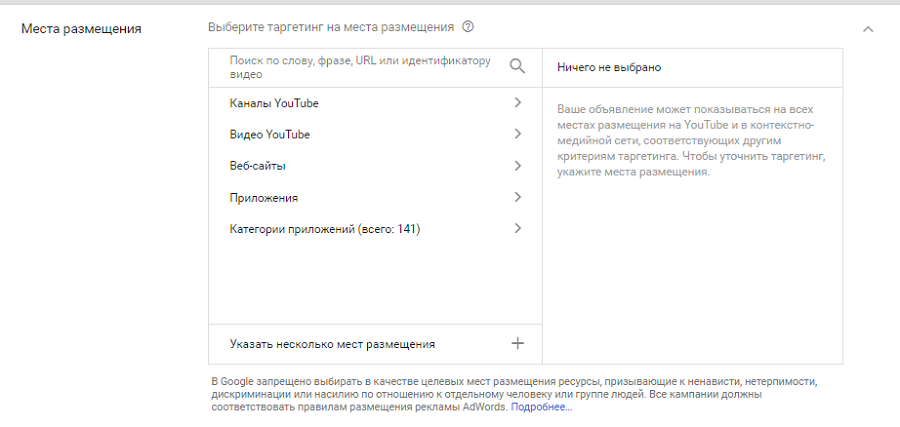Screen dimensions: 900x427
Task: Click the arrow next to Каналы YouTube
Action: coord(517,102)
